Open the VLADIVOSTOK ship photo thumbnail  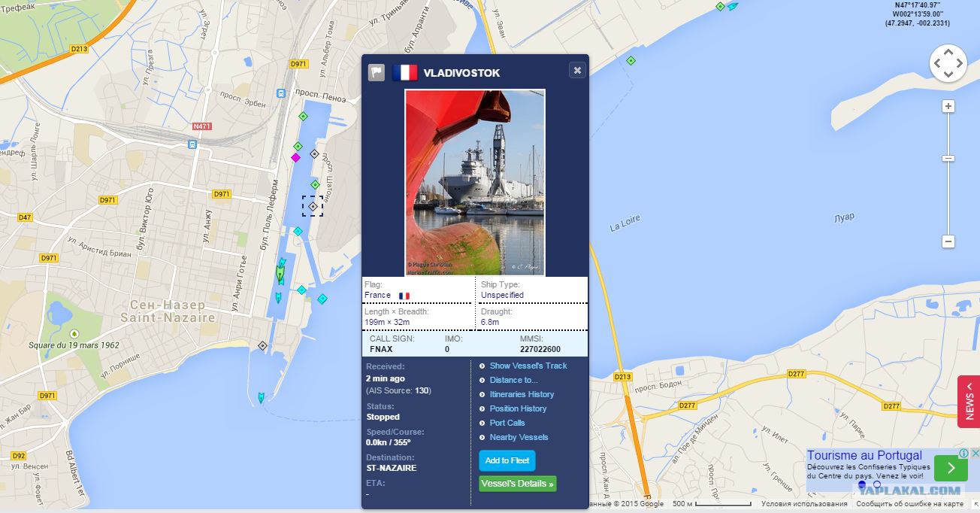(475, 183)
